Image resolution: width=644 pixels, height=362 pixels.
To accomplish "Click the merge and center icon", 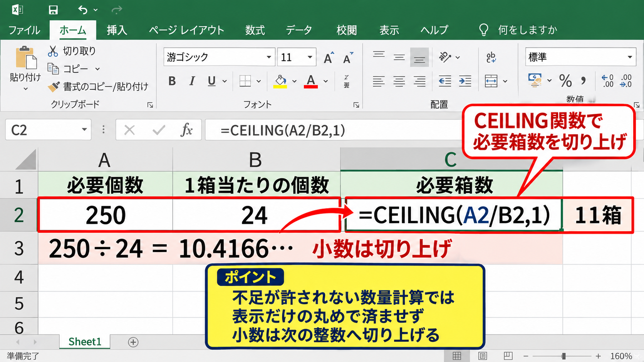I will (x=491, y=81).
